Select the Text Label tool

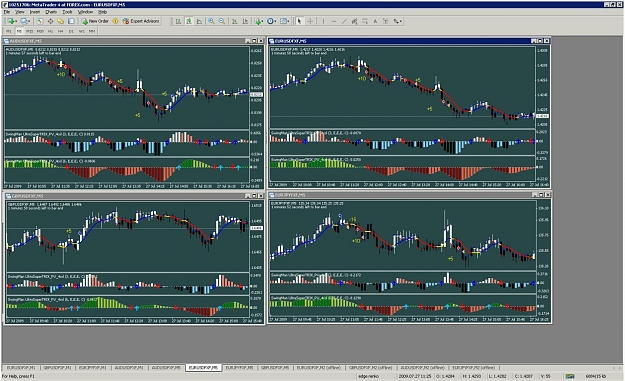(x=385, y=22)
